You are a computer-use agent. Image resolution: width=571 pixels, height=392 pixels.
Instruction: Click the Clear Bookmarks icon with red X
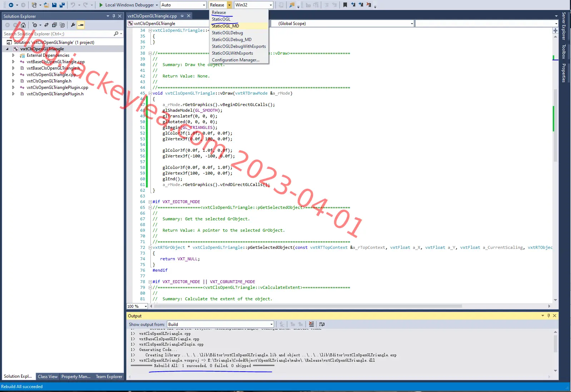click(x=369, y=5)
